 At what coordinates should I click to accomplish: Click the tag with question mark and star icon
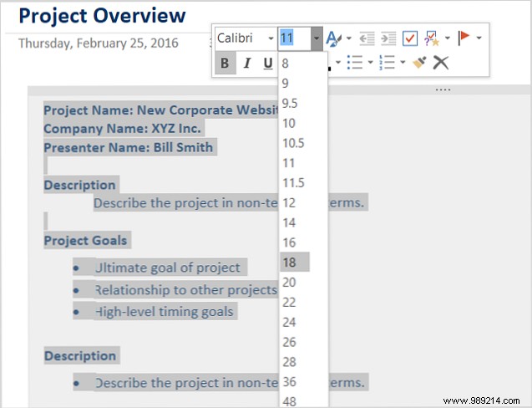coord(432,38)
